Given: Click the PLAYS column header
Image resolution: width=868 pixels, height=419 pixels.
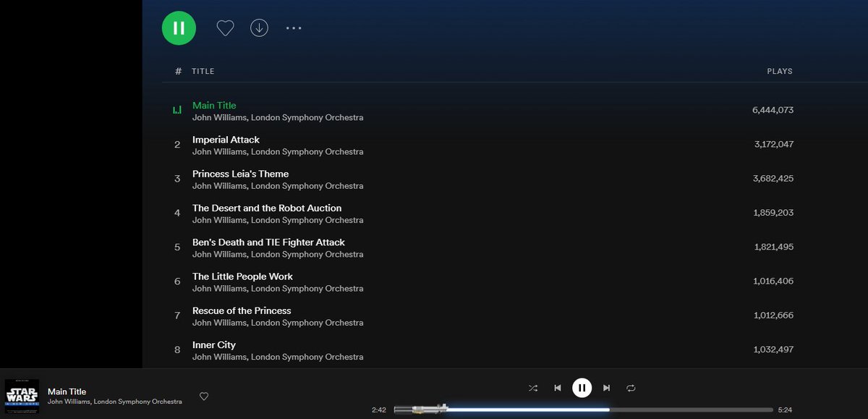Looking at the screenshot, I should click(780, 72).
